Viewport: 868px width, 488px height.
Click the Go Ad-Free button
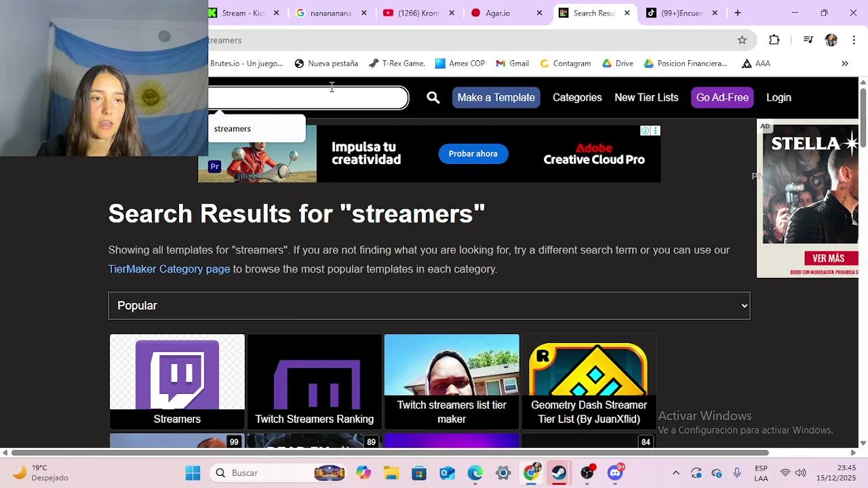coord(722,98)
